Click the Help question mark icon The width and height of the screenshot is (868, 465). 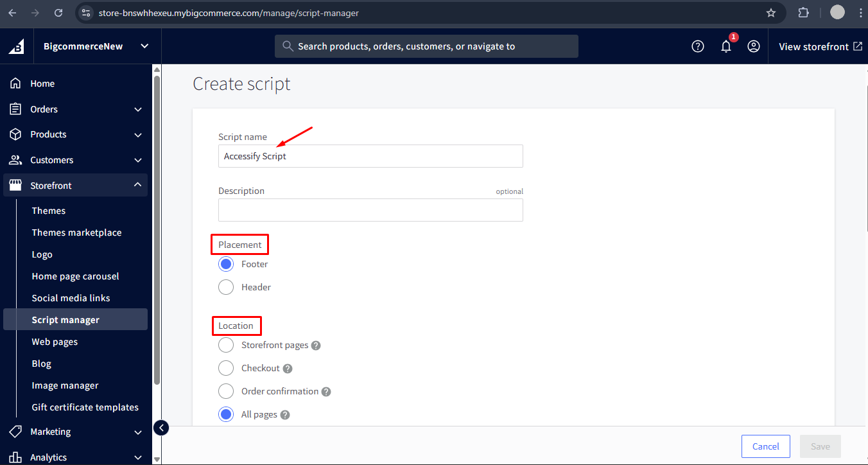click(697, 46)
